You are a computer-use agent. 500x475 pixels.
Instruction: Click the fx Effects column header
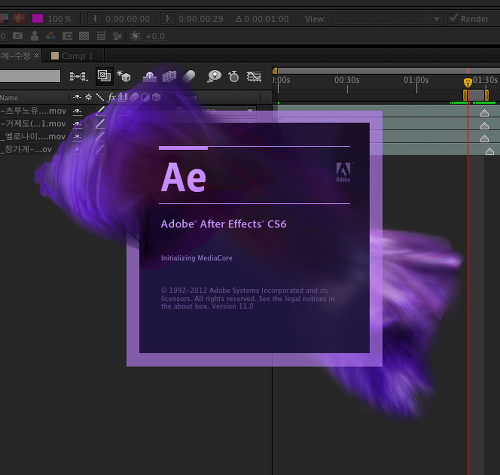coord(111,97)
